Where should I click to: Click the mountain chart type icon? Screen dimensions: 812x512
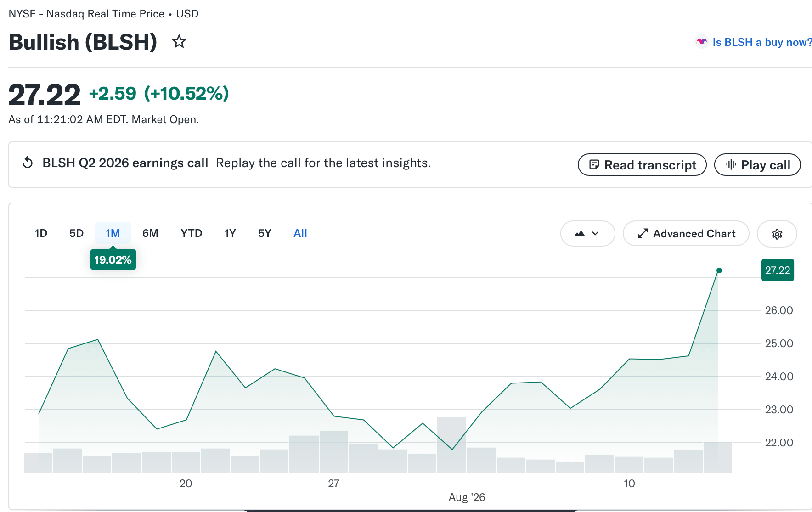click(x=580, y=233)
